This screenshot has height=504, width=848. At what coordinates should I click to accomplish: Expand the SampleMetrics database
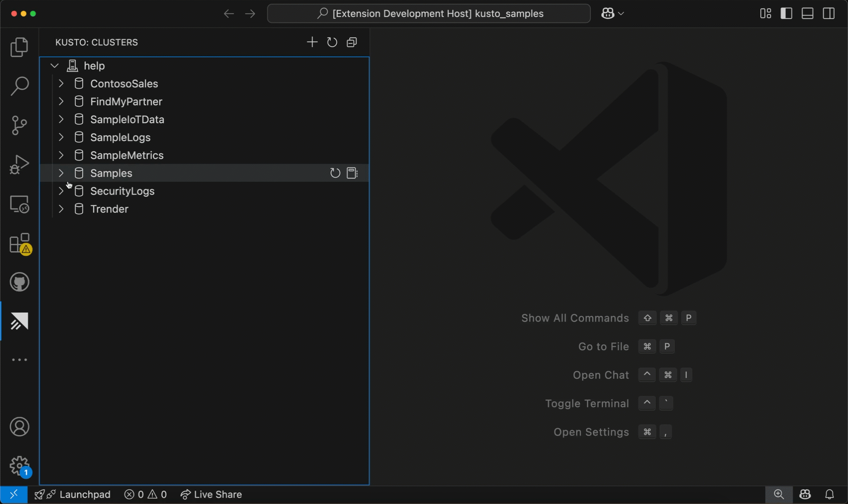pyautogui.click(x=61, y=155)
